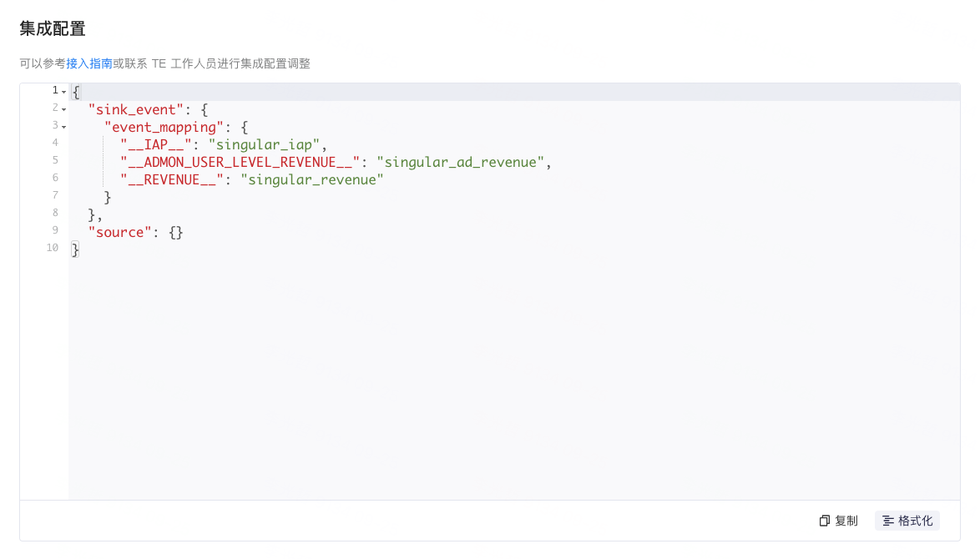Click the closing brace on line 7
Viewport: 980px width, 559px height.
tap(108, 198)
